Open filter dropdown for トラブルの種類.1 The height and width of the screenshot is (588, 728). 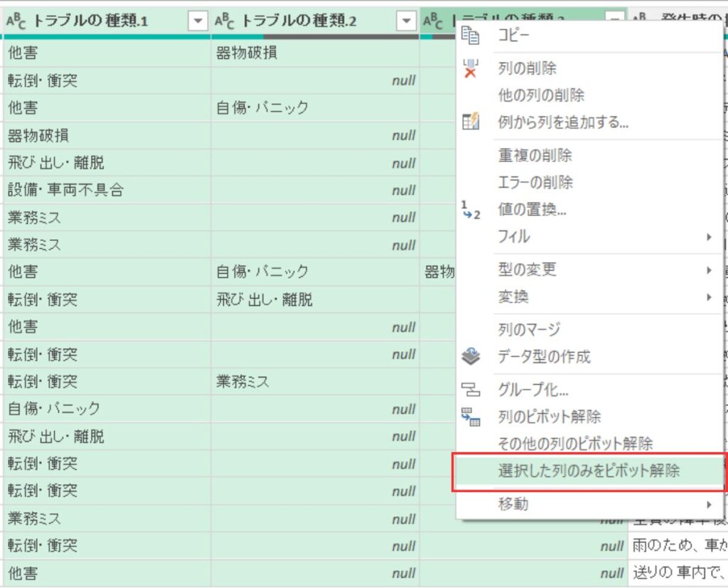pyautogui.click(x=198, y=21)
